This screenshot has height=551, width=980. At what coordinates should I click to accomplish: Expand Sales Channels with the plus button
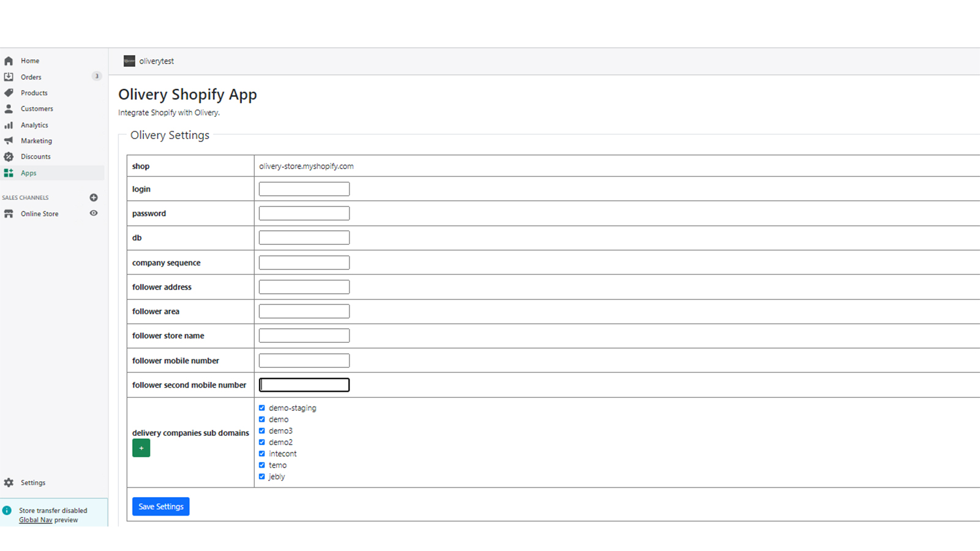click(94, 197)
